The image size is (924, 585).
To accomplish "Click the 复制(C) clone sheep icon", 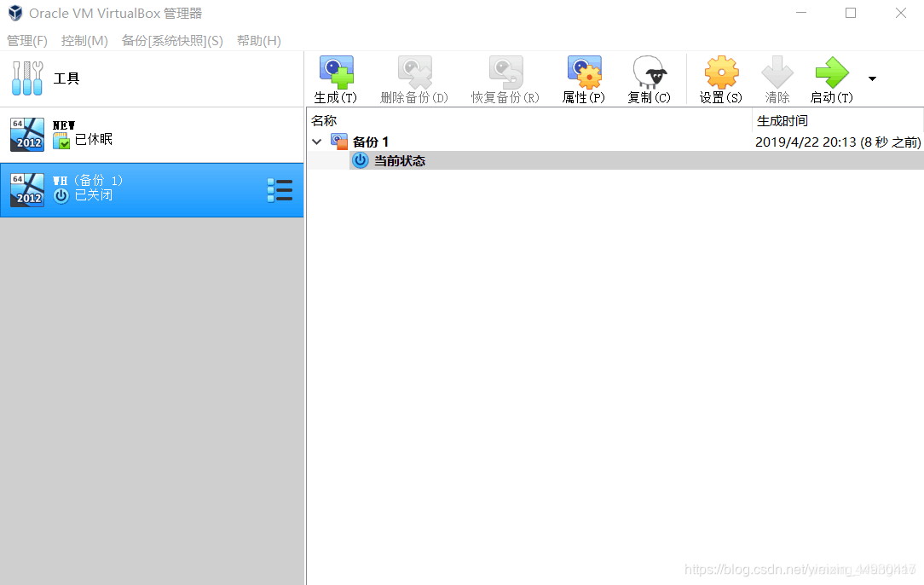I will [x=650, y=72].
